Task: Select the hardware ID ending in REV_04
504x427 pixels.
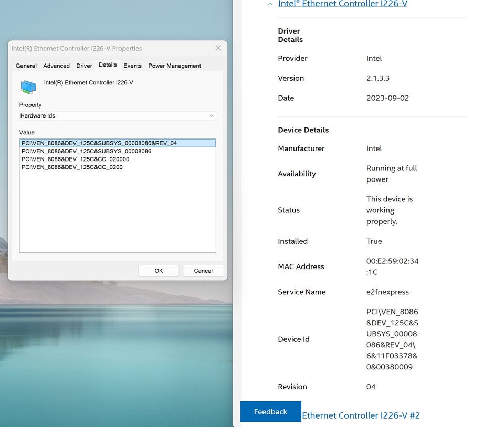Action: coord(99,143)
